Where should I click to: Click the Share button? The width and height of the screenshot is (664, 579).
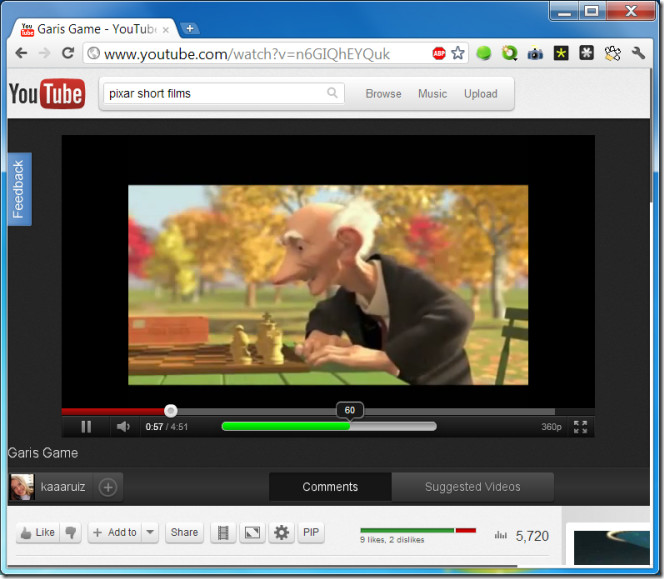pos(184,532)
